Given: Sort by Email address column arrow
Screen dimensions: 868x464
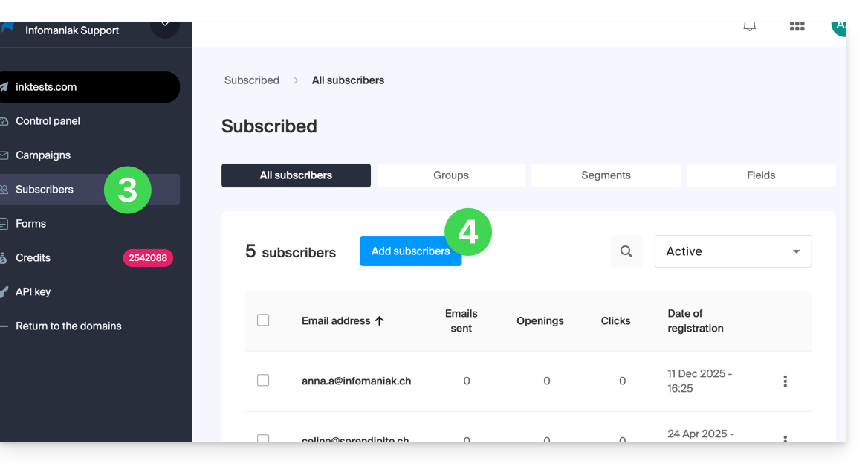Looking at the screenshot, I should (380, 321).
